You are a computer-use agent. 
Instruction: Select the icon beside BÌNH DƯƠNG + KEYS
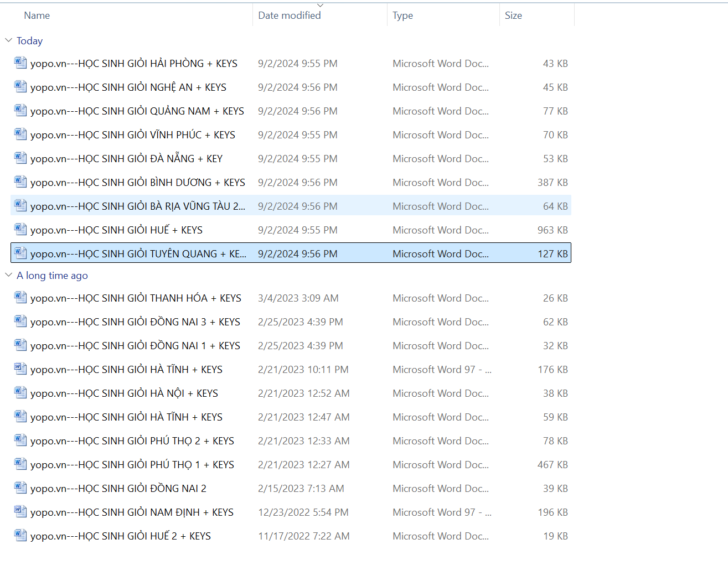tap(20, 182)
